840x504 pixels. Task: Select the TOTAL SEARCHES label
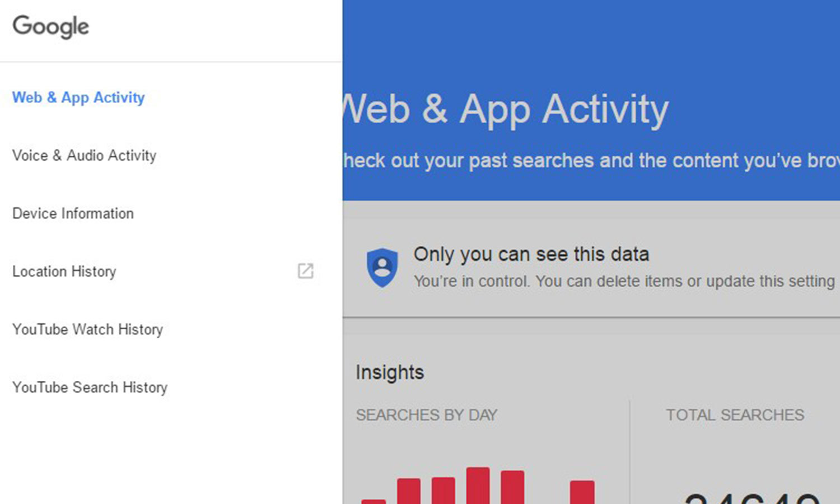735,415
